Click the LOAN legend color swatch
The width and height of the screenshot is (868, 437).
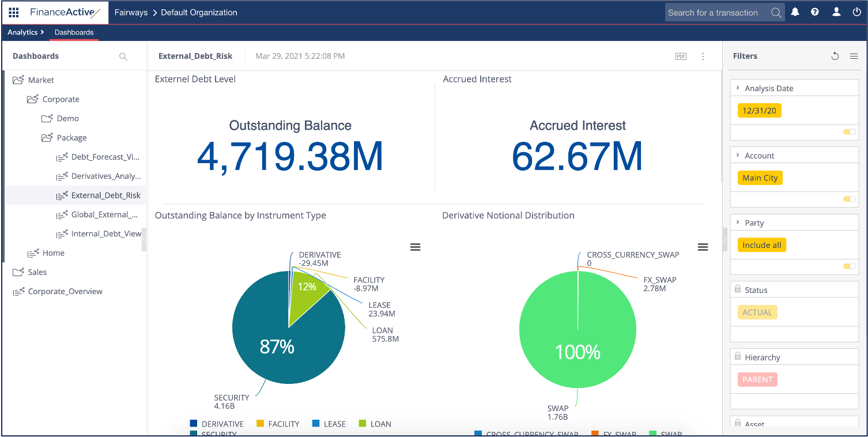tap(362, 424)
